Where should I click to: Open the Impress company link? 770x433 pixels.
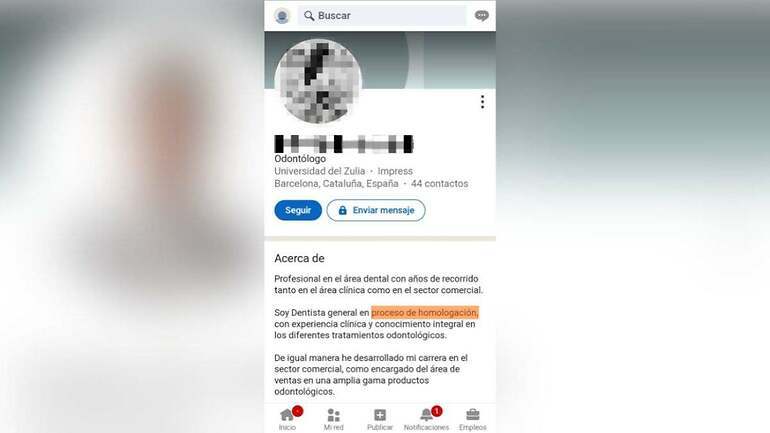[x=395, y=171]
